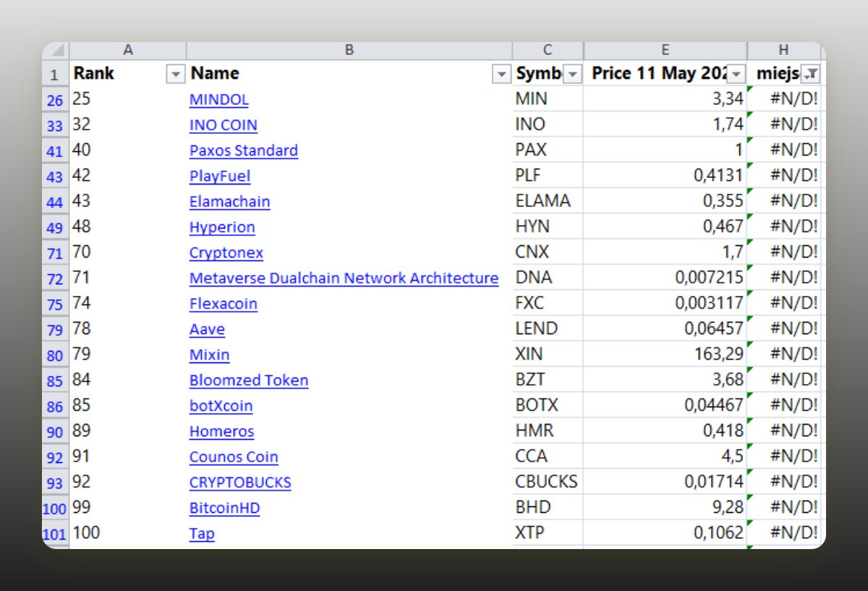
Task: Click the select-all corner of the sheet
Action: [56, 51]
